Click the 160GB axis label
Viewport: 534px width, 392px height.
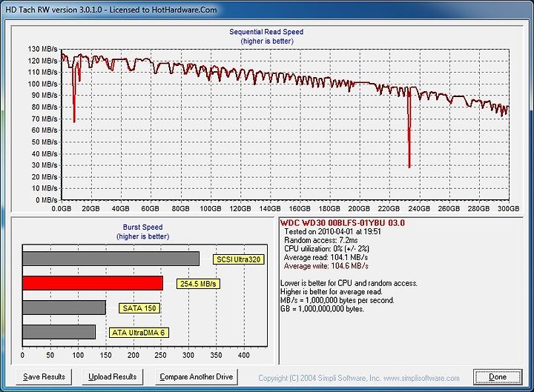(300, 208)
